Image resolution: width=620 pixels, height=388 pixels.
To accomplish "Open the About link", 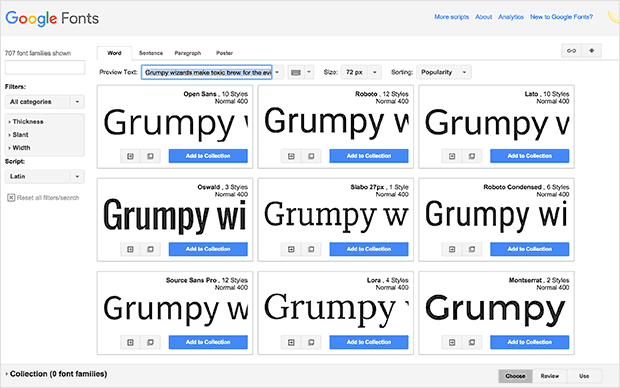I will click(x=484, y=17).
